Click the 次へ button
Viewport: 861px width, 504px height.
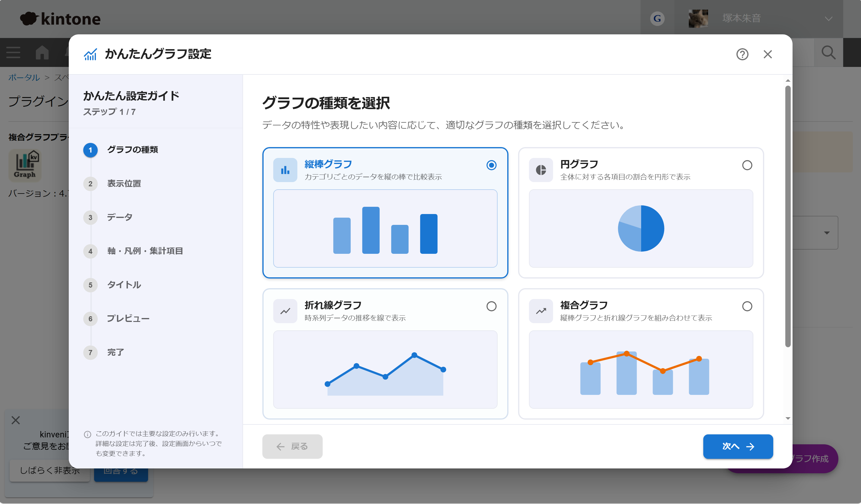point(738,446)
